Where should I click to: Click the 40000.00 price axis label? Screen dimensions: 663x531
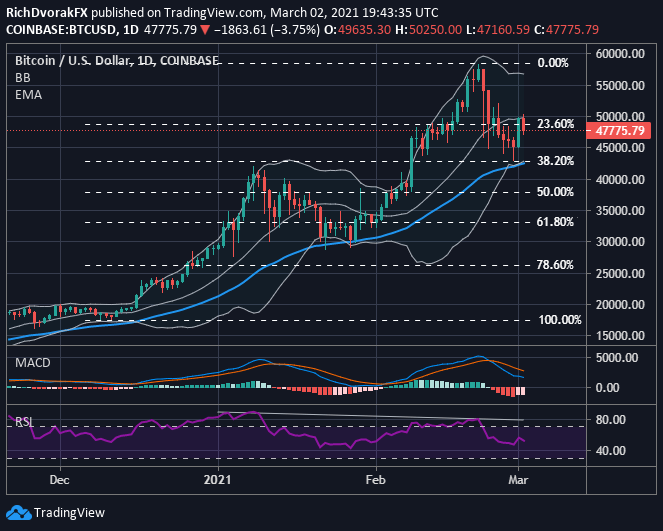coord(620,179)
